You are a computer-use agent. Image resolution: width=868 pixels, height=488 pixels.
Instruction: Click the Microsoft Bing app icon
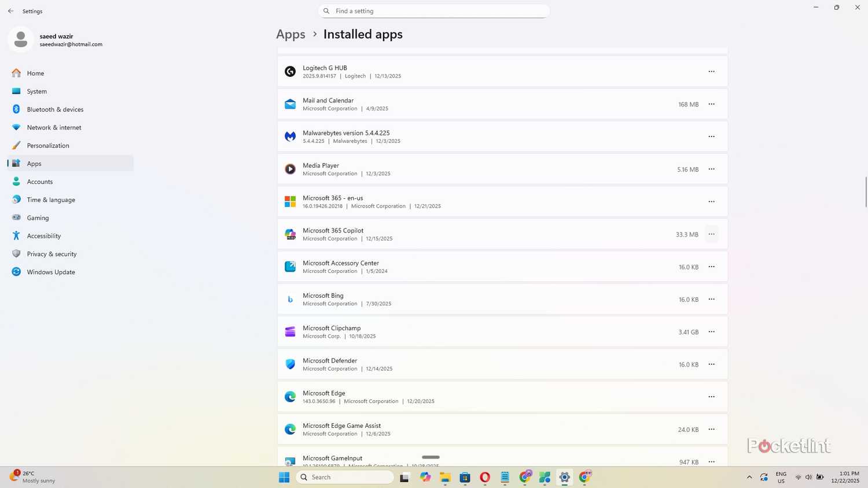[290, 300]
